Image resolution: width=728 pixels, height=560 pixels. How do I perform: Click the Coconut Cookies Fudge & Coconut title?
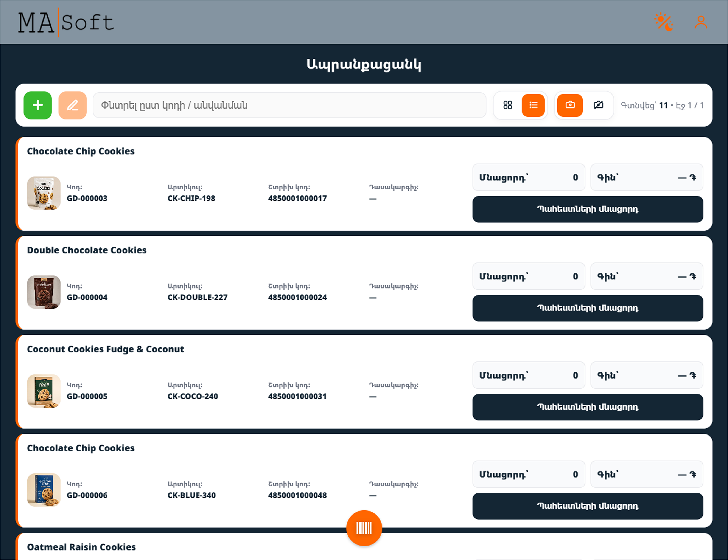click(105, 349)
